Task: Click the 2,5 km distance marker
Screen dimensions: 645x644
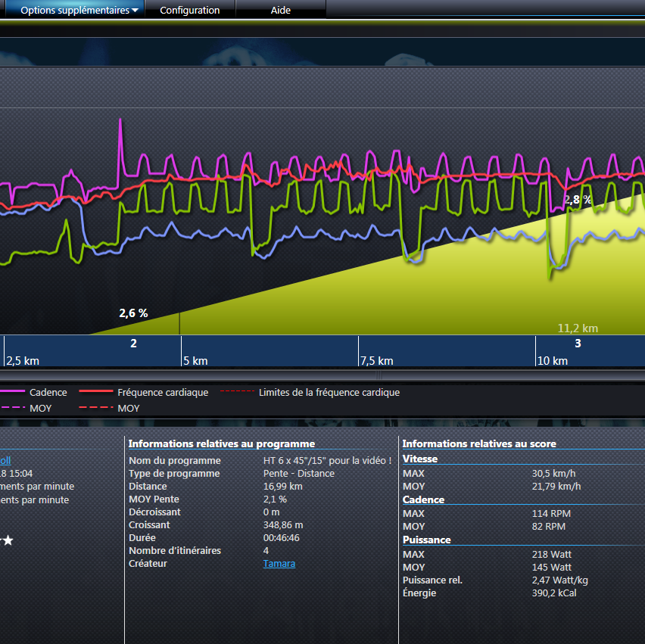Action: click(x=23, y=360)
